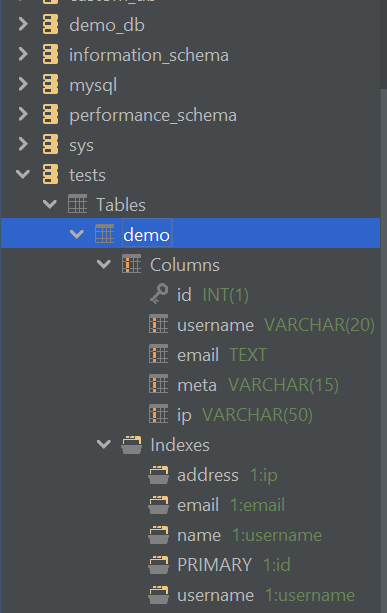Select the performance_schema label
387x613 pixels.
(153, 116)
